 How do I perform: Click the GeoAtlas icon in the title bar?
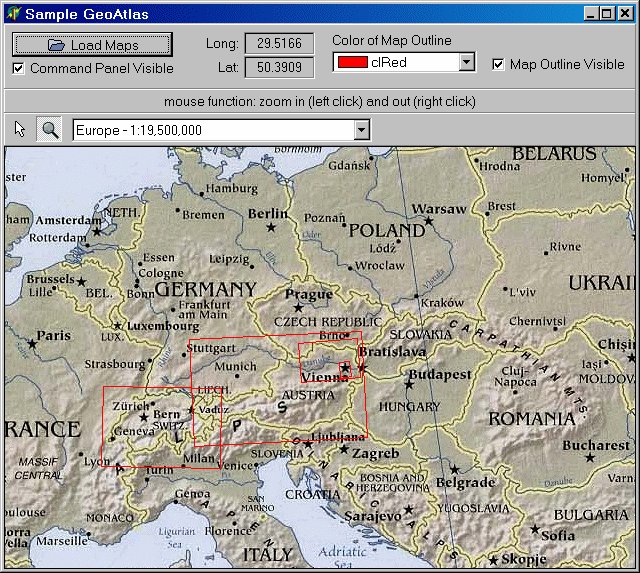click(13, 14)
